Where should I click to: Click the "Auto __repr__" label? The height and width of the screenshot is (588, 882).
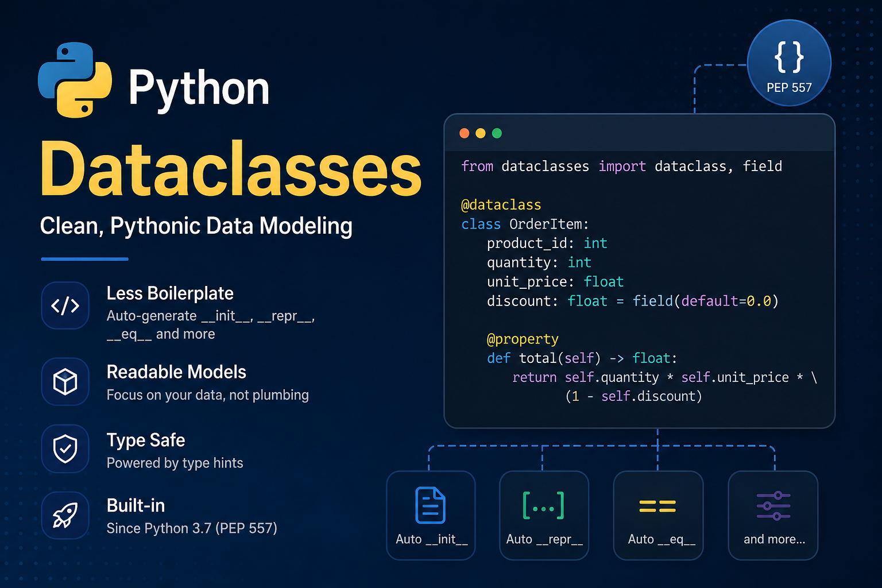pos(544,539)
